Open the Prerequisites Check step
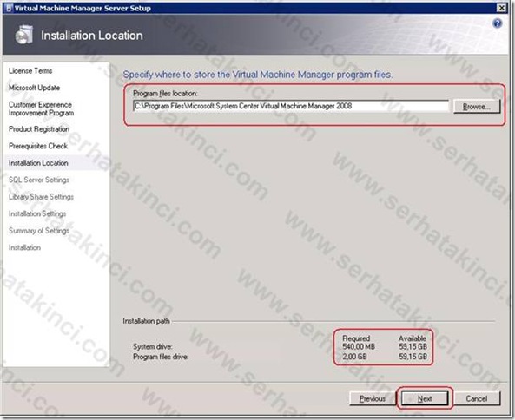The width and height of the screenshot is (515, 420). click(x=38, y=146)
